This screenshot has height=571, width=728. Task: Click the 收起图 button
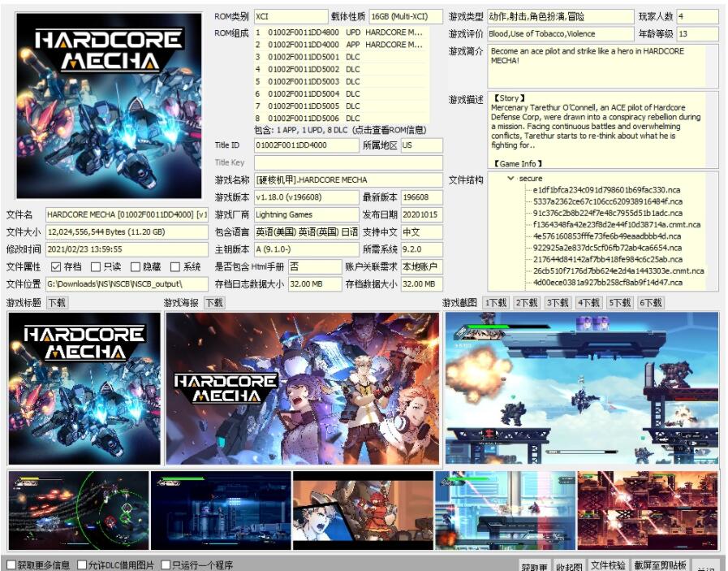tap(569, 566)
